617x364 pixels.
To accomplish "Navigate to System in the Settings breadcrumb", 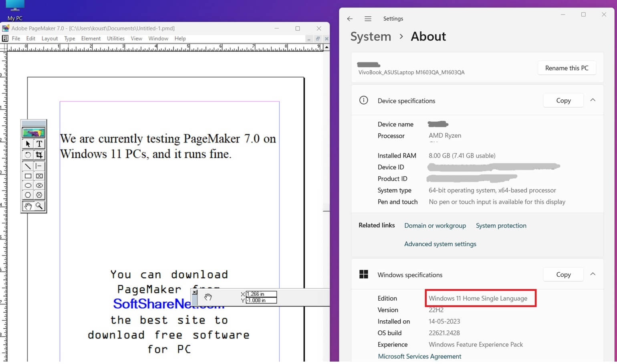I will tap(371, 36).
